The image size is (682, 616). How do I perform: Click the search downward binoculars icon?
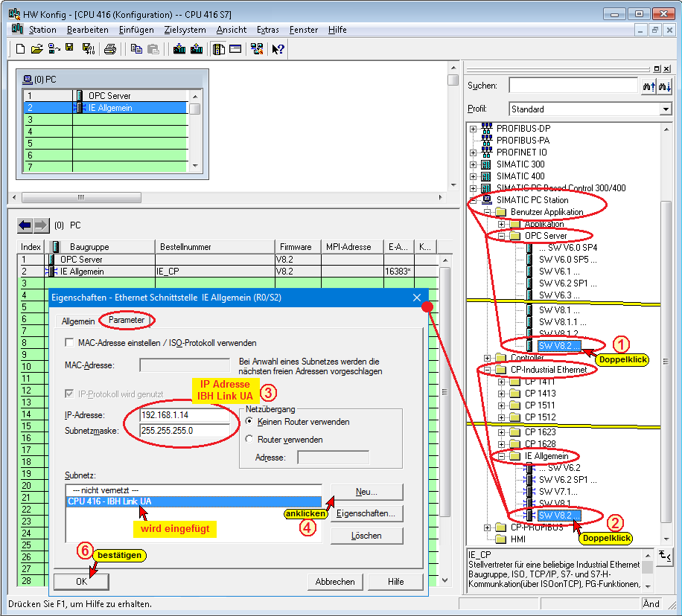[x=664, y=86]
